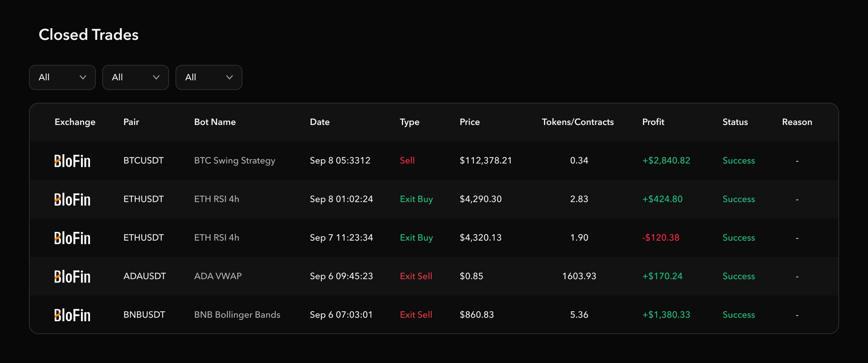Sort by the Exchange column header
The image size is (868, 363).
(x=75, y=122)
